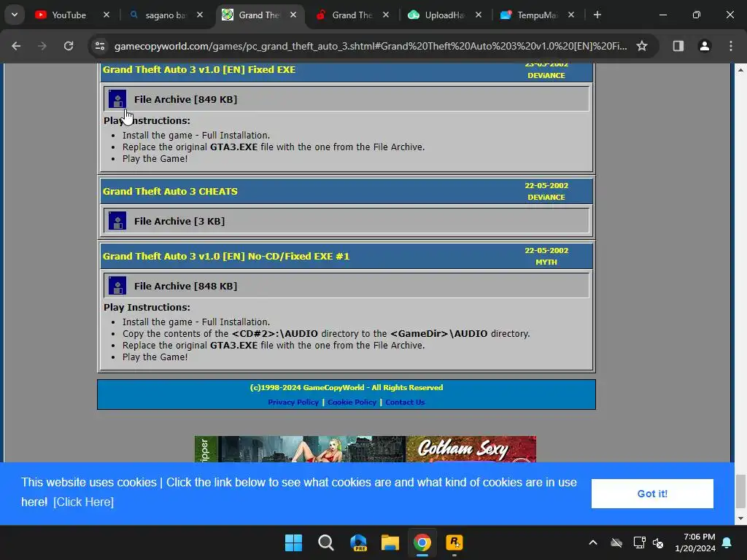Image resolution: width=747 pixels, height=560 pixels.
Task: Open the browser side panel
Action: (x=678, y=46)
